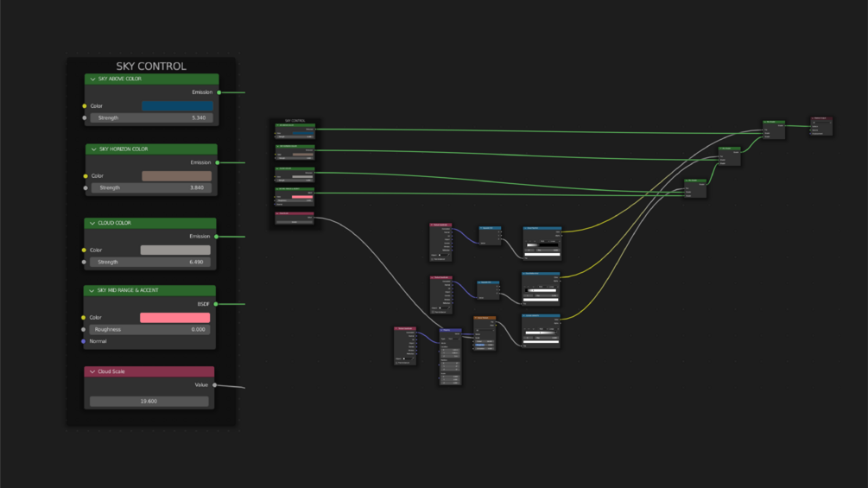The image size is (868, 488).
Task: Click grey Strength socket of enlarged CLOUD COLOR
Action: [x=84, y=263]
